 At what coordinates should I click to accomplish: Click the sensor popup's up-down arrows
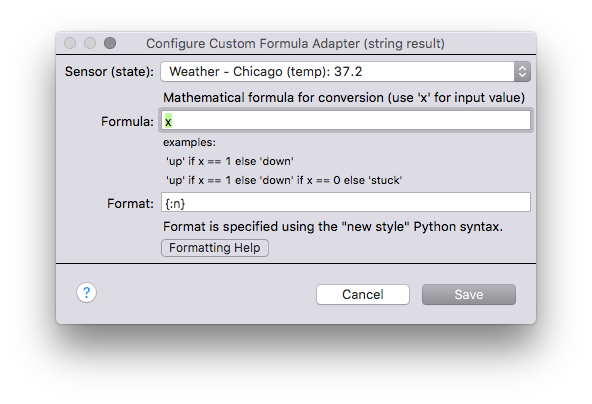point(523,72)
